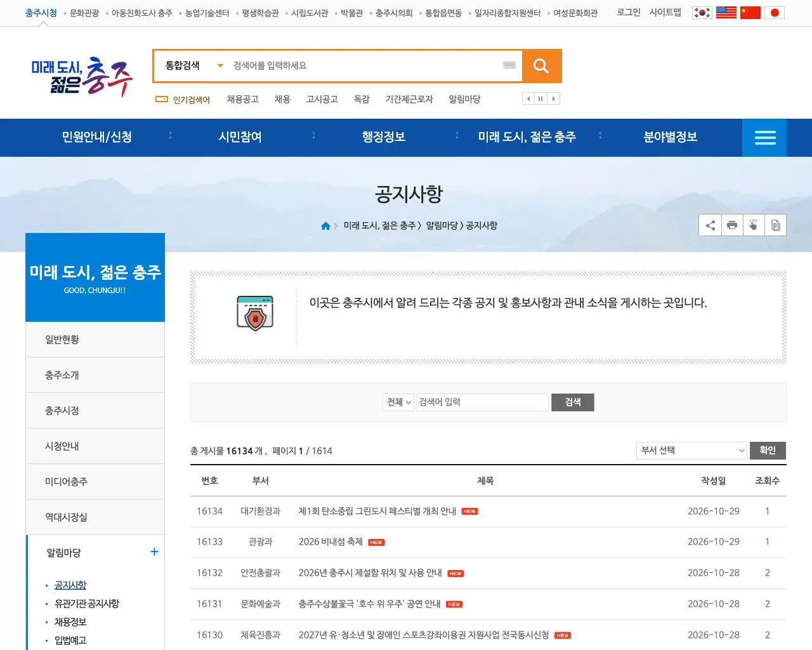
Task: Print the page with the printer icon
Action: (732, 225)
